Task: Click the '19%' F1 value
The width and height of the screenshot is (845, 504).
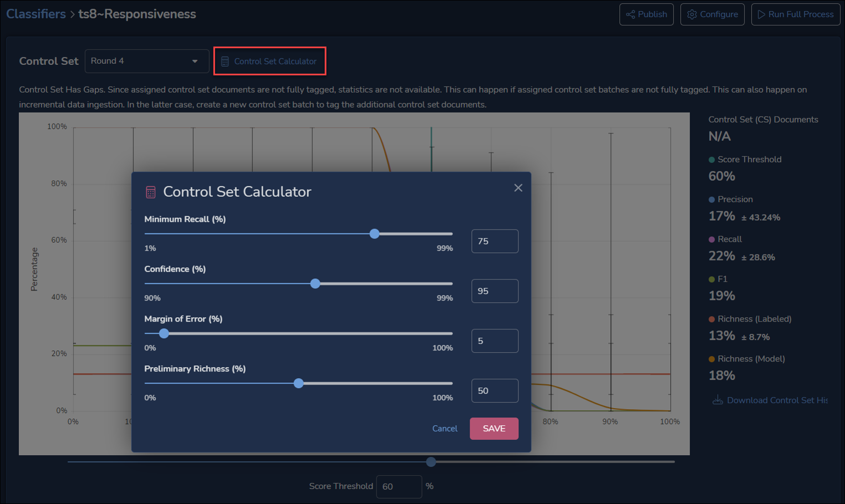Action: point(722,296)
